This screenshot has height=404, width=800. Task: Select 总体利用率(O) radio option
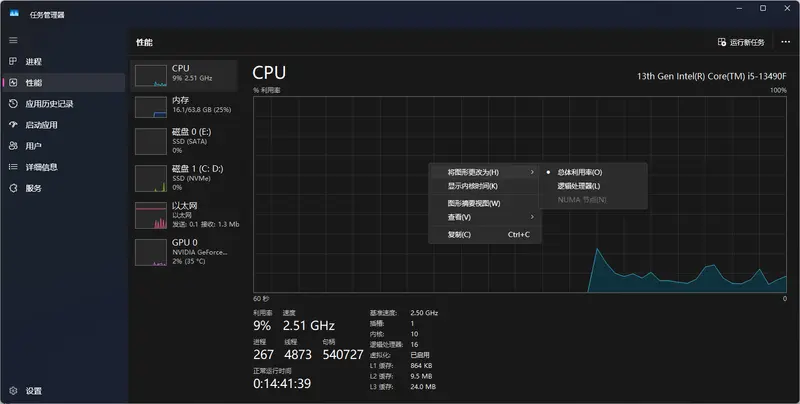point(593,172)
